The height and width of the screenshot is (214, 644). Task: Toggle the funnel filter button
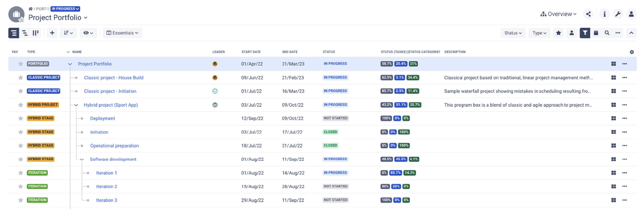(585, 33)
